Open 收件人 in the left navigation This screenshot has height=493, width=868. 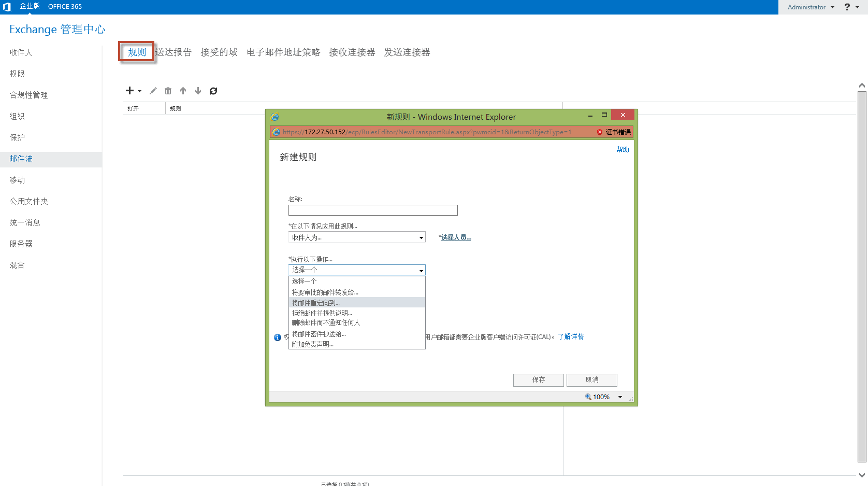[21, 52]
